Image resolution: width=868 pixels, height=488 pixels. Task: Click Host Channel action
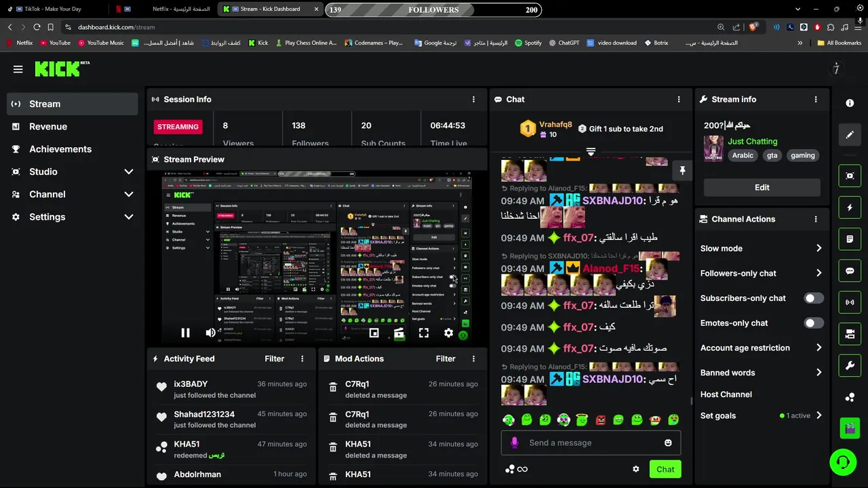coord(726,394)
